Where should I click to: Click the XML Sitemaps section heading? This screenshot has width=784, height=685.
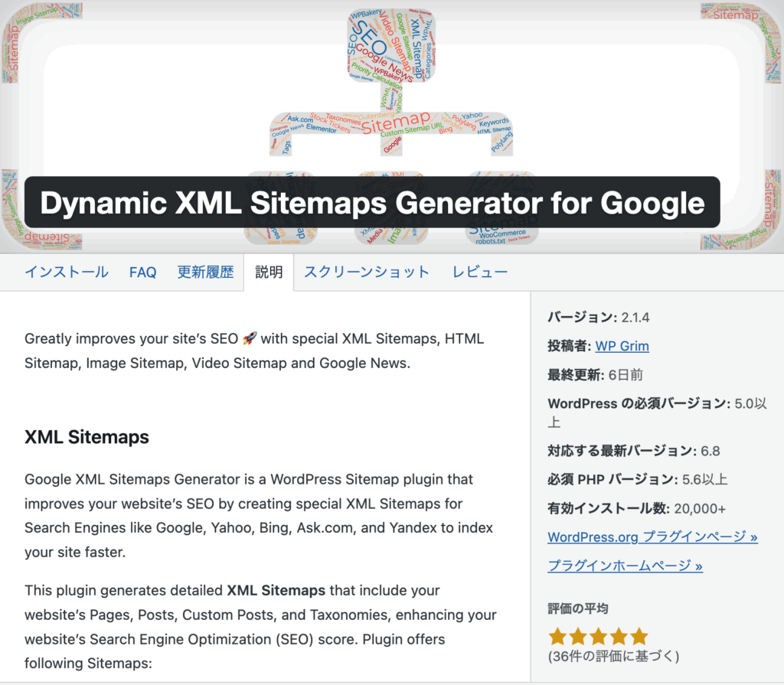point(87,437)
